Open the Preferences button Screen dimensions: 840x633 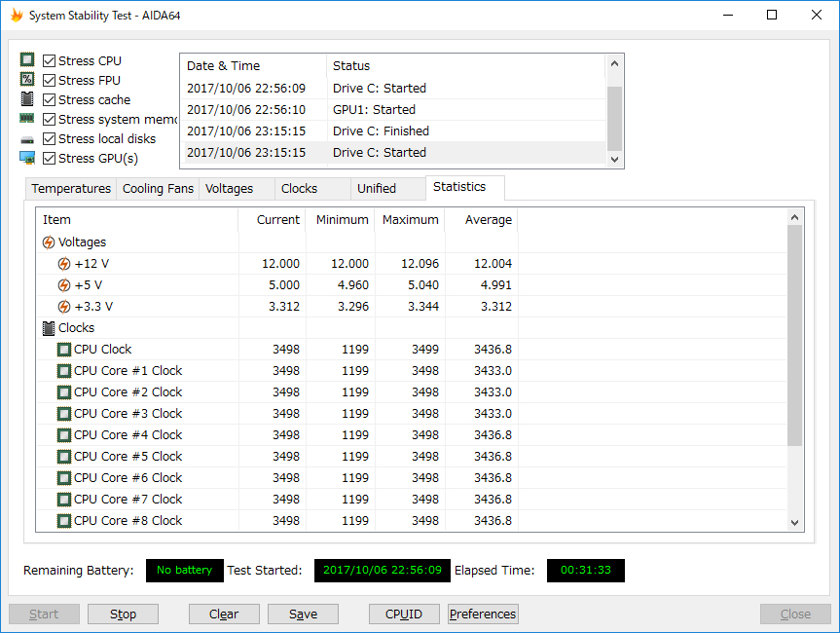point(483,614)
